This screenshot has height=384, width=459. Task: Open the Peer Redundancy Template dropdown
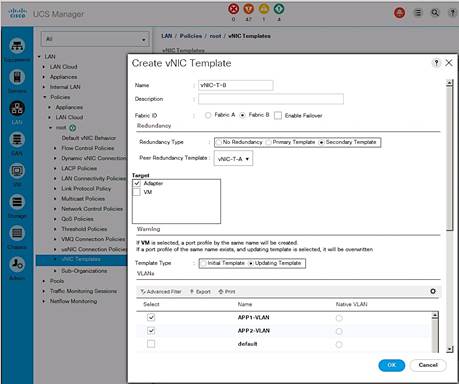[233, 159]
